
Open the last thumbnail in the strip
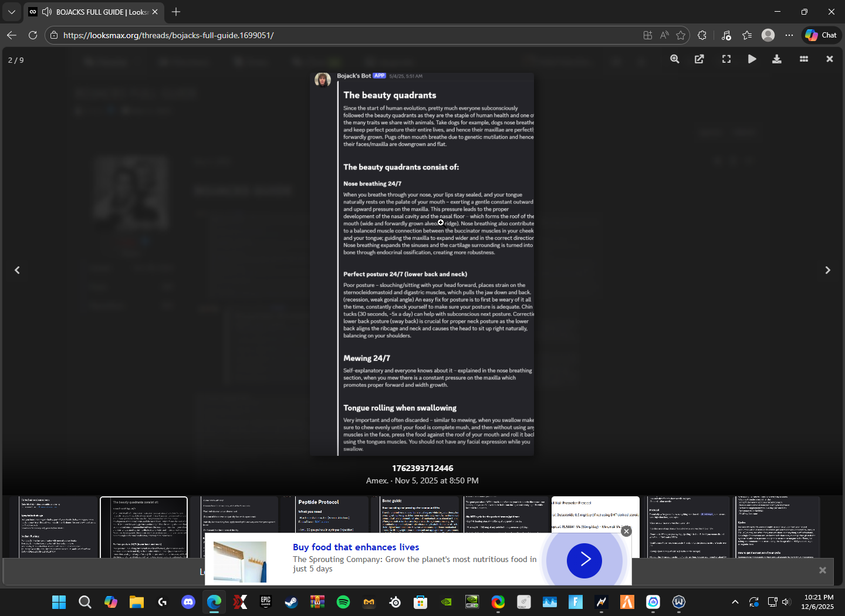[x=777, y=527]
